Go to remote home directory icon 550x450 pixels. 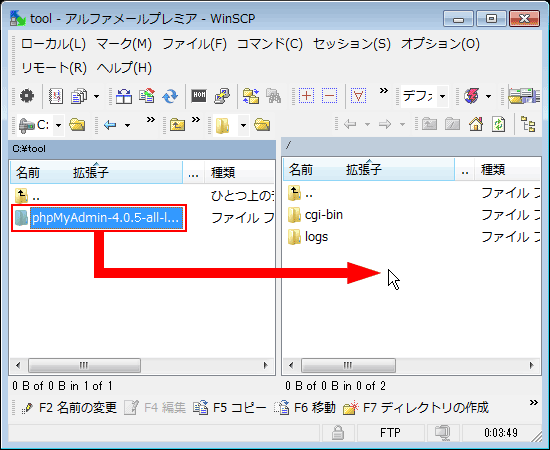pos(476,124)
